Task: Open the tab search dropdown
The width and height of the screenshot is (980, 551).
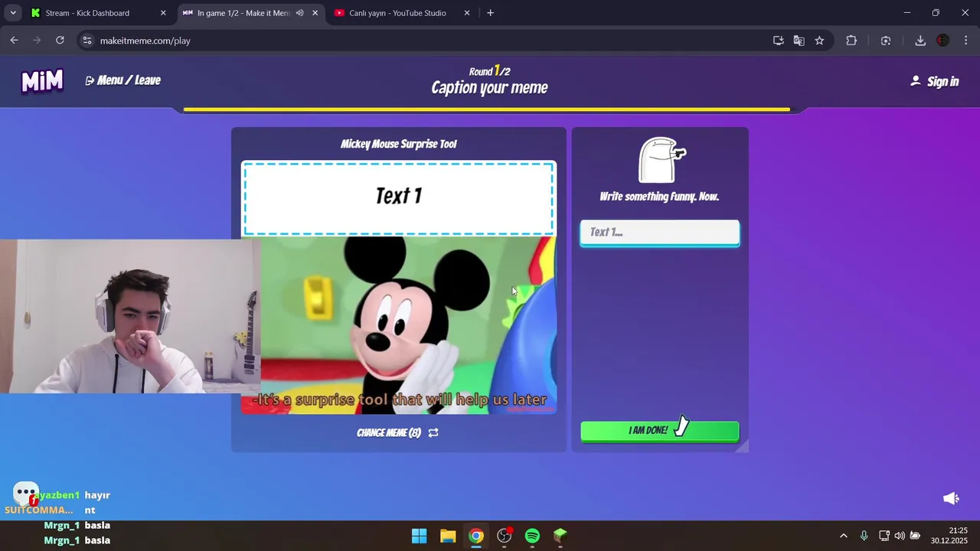Action: 13,13
